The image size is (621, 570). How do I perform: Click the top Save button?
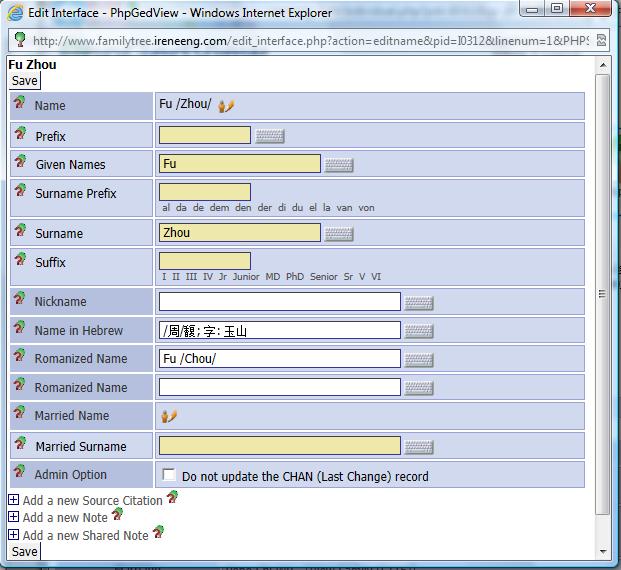click(25, 81)
